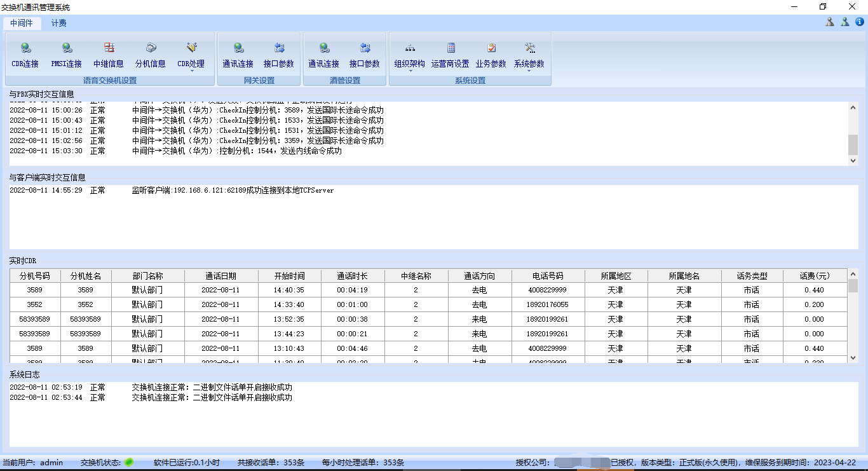This screenshot has height=471, width=868.
Task: Select the 分机信息 extension info icon
Action: (150, 55)
